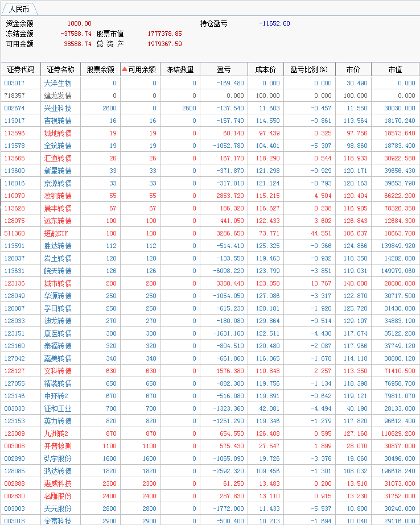Select the 吉视转债 name cell
The image size is (420, 525).
tap(58, 121)
